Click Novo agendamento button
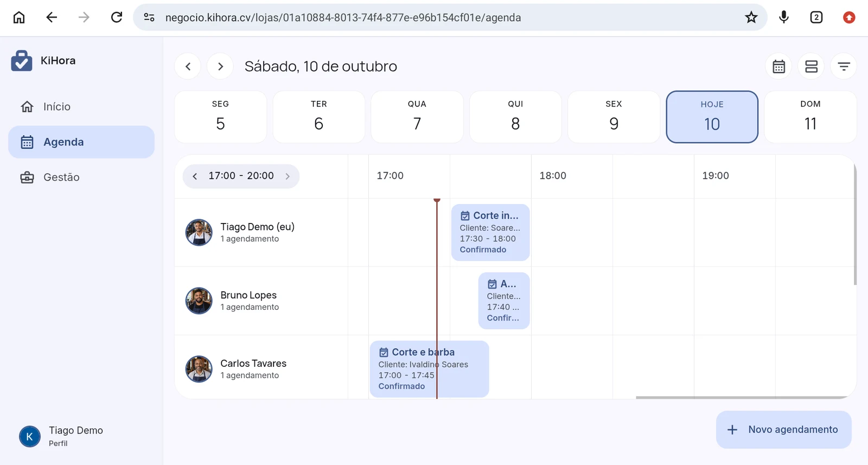Viewport: 868px width, 465px height. 784,430
